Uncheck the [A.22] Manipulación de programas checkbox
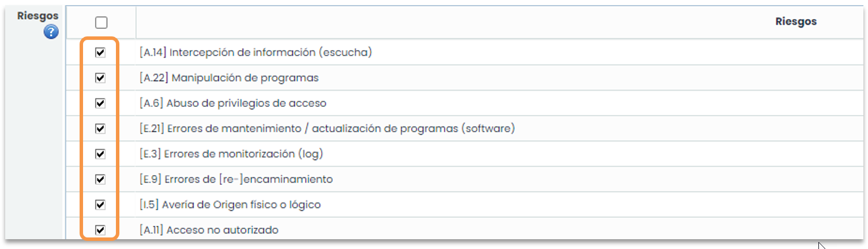 click(x=100, y=78)
